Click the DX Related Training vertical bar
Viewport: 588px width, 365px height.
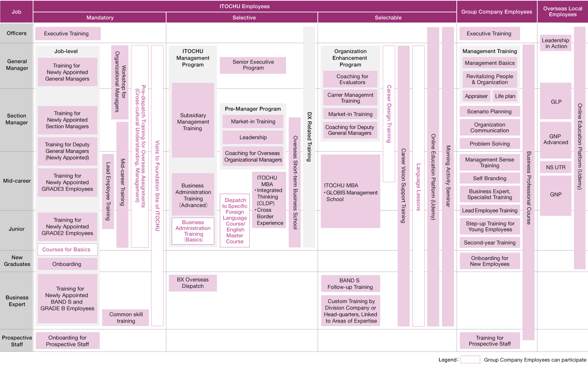[309, 137]
